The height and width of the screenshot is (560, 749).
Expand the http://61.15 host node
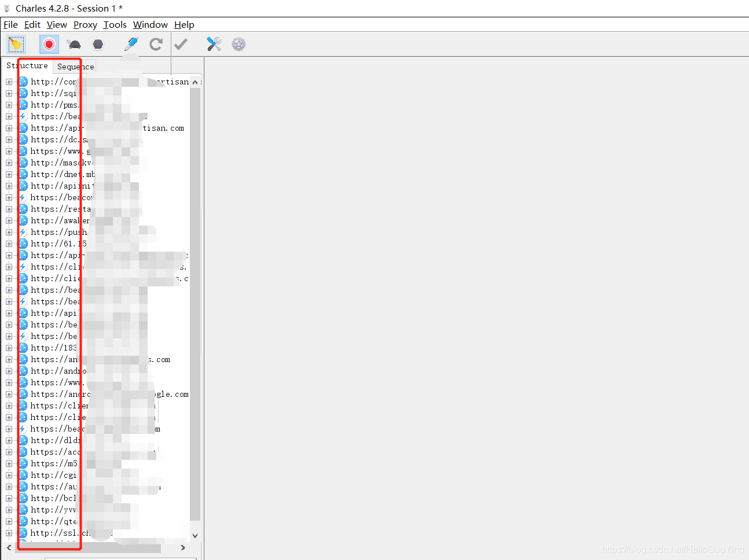[x=9, y=244]
